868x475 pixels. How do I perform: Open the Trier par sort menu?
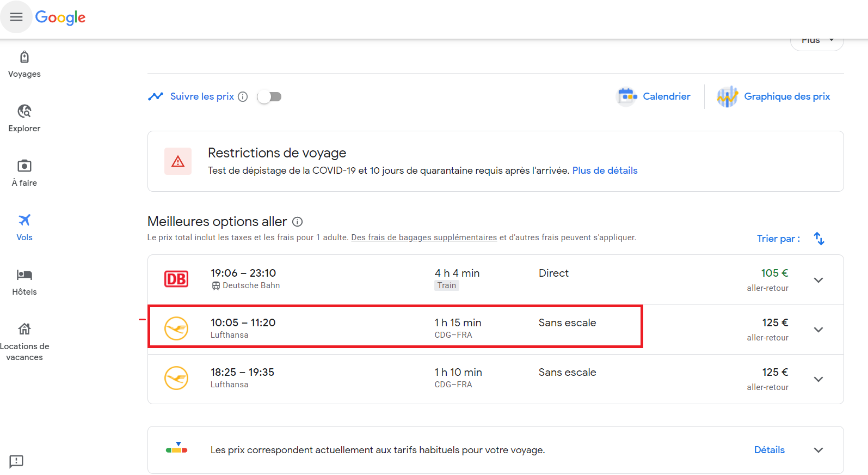[x=778, y=239]
